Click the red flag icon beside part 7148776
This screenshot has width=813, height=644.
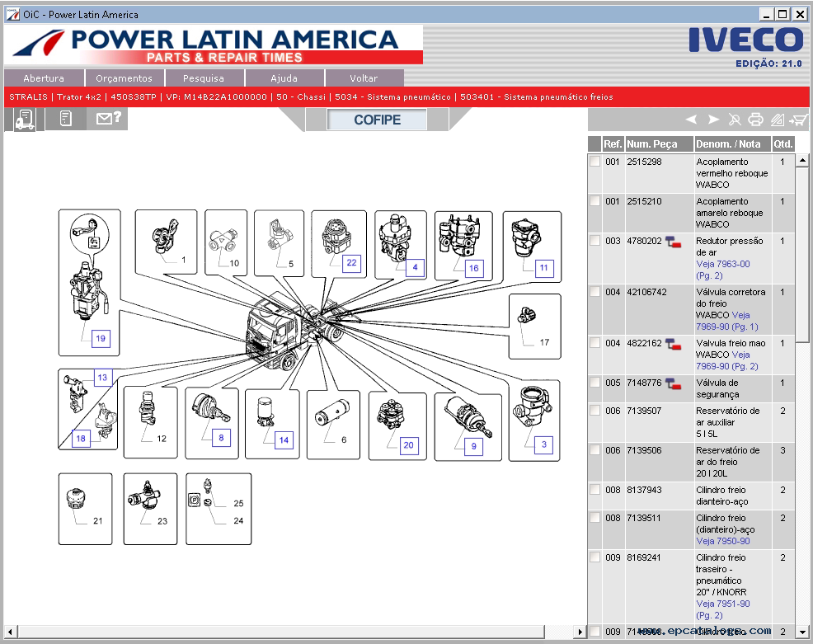click(x=673, y=383)
